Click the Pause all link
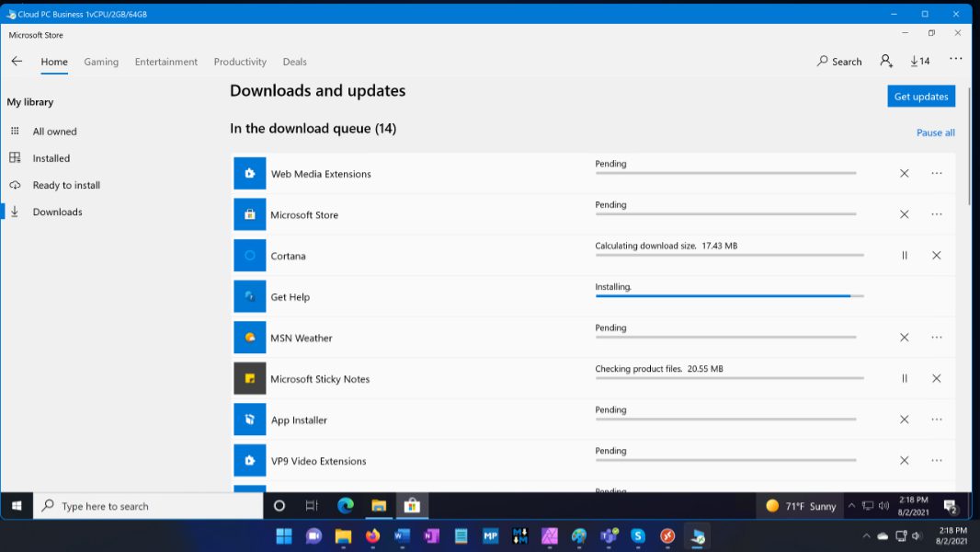The height and width of the screenshot is (552, 980). pyautogui.click(x=935, y=132)
